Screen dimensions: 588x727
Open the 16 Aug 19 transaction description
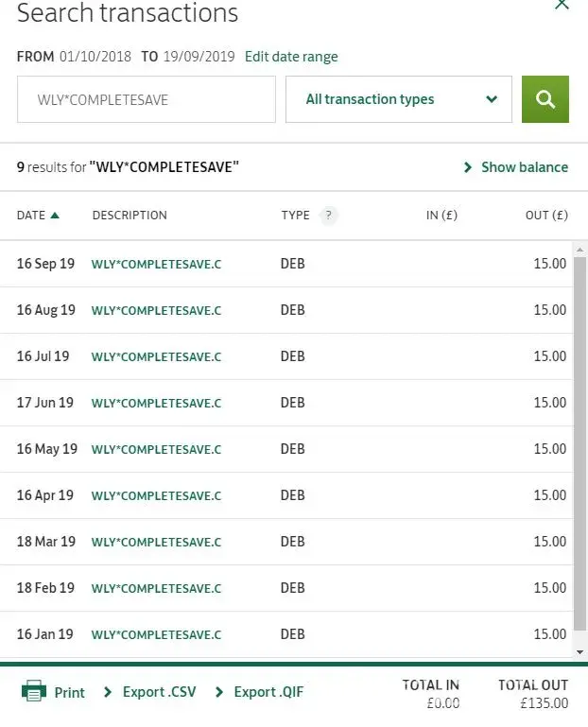tap(156, 310)
